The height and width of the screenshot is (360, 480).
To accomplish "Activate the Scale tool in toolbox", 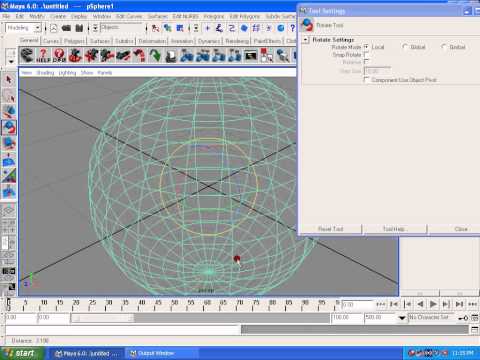I will 9,144.
